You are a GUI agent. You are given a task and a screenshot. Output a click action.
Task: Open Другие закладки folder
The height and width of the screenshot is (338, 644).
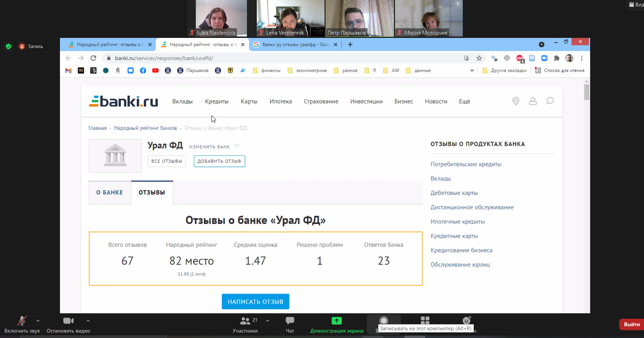505,70
